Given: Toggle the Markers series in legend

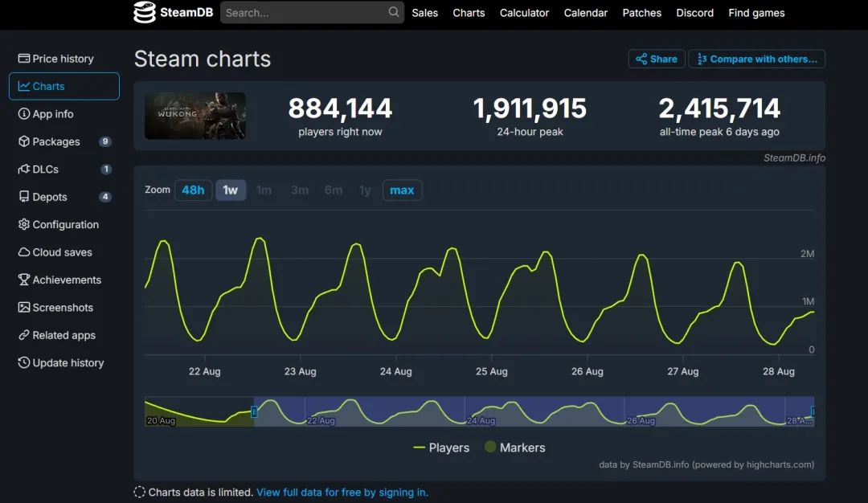Looking at the screenshot, I should (515, 447).
